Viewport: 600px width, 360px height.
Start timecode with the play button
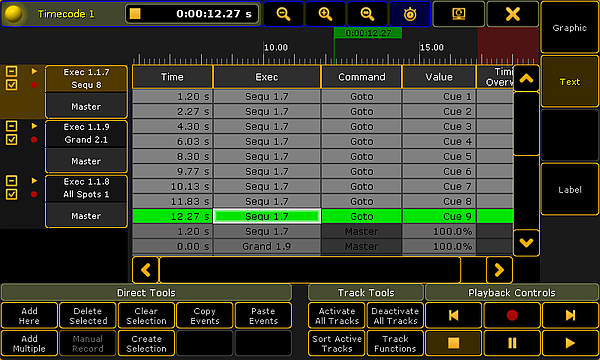[x=570, y=343]
